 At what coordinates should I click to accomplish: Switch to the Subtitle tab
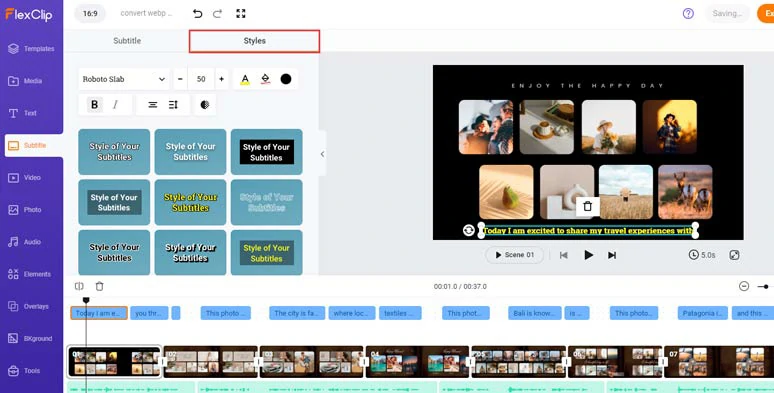pos(127,40)
